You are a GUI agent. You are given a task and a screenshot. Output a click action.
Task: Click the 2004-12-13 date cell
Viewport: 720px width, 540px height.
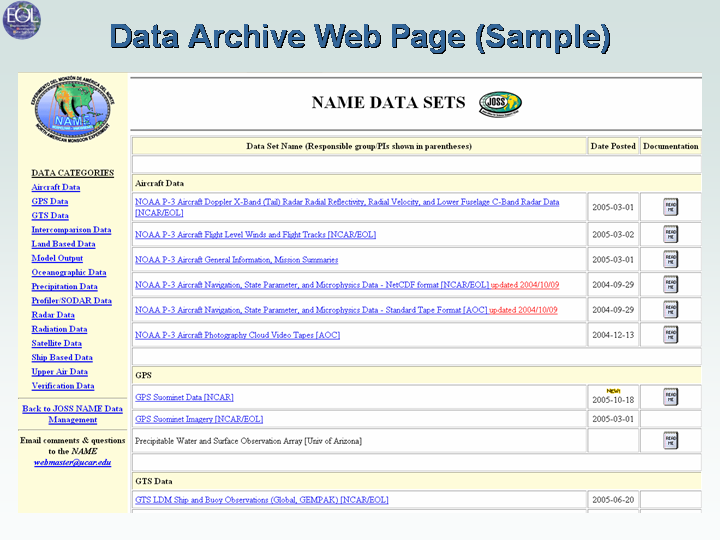[x=613, y=335]
